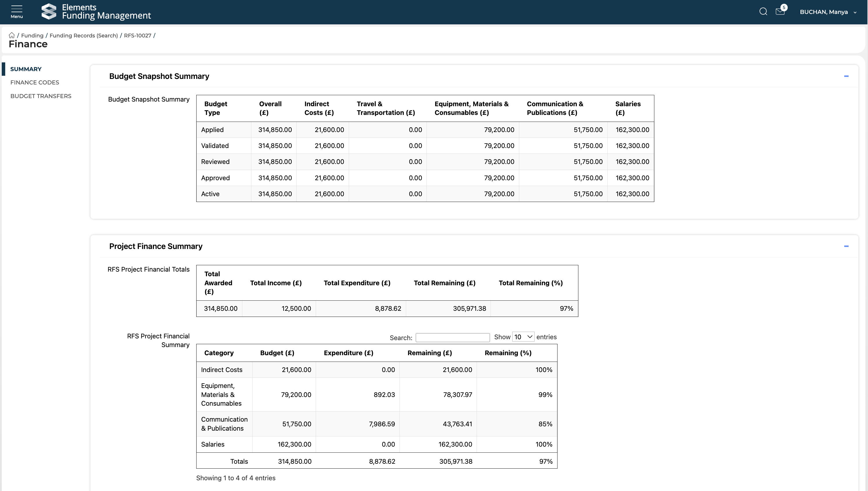The image size is (868, 491).
Task: Open the Show entries dropdown
Action: point(523,337)
